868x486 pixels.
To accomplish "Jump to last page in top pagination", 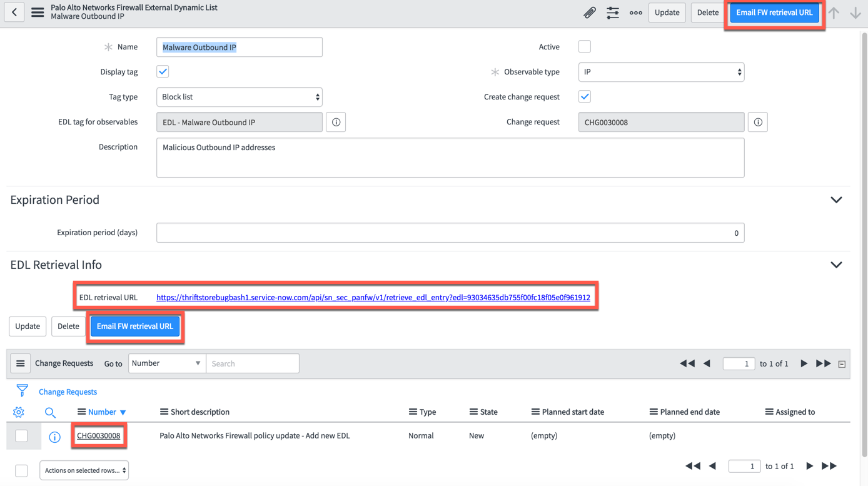I will pyautogui.click(x=824, y=363).
